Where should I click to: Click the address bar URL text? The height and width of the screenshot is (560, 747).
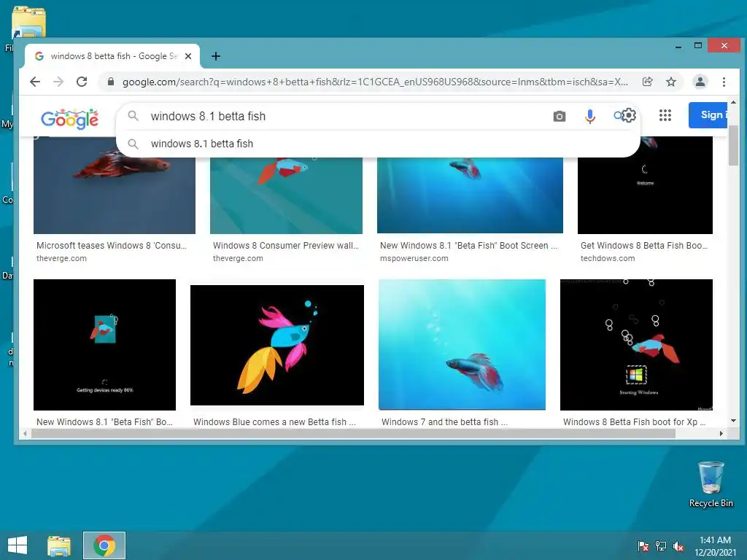375,82
